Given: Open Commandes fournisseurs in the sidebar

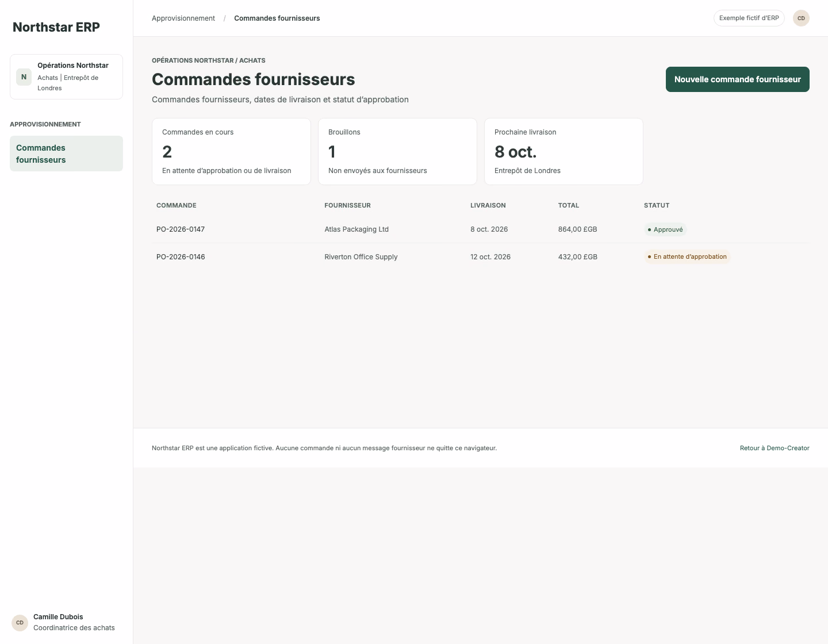Looking at the screenshot, I should tap(66, 154).
